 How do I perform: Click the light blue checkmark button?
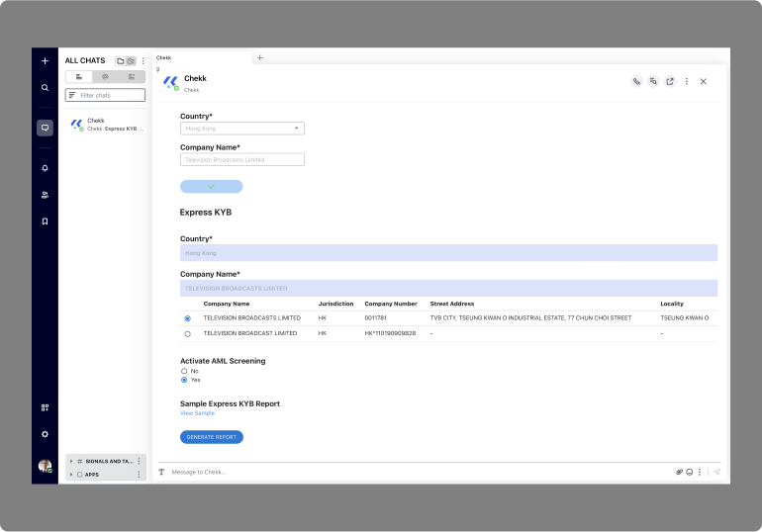pos(212,186)
